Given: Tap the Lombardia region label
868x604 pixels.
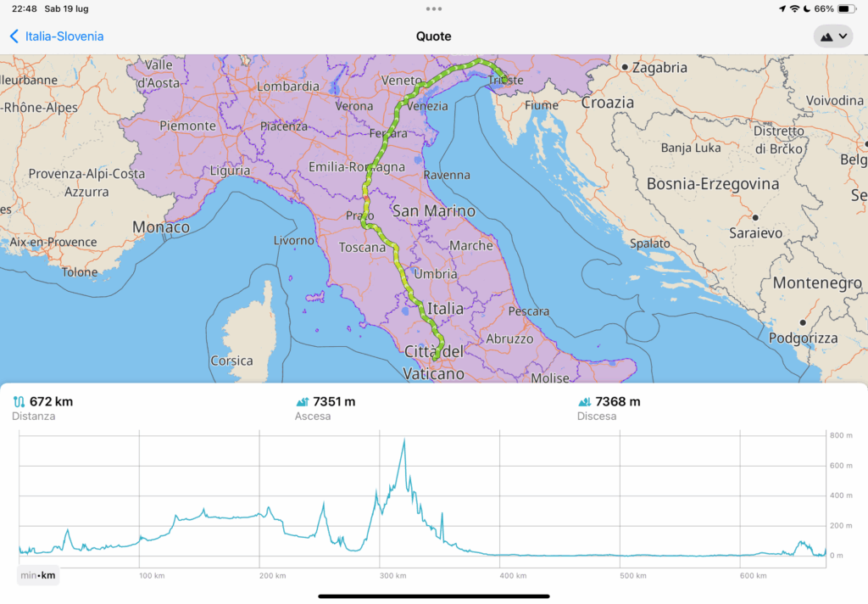Looking at the screenshot, I should click(288, 87).
